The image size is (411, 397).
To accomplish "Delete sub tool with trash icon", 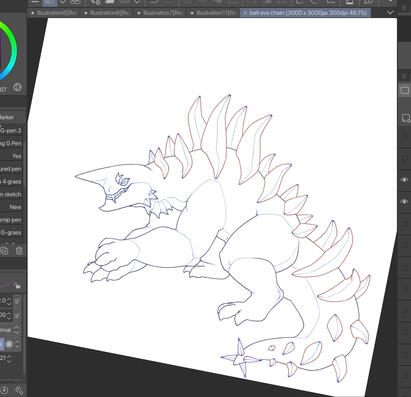I will pyautogui.click(x=19, y=251).
